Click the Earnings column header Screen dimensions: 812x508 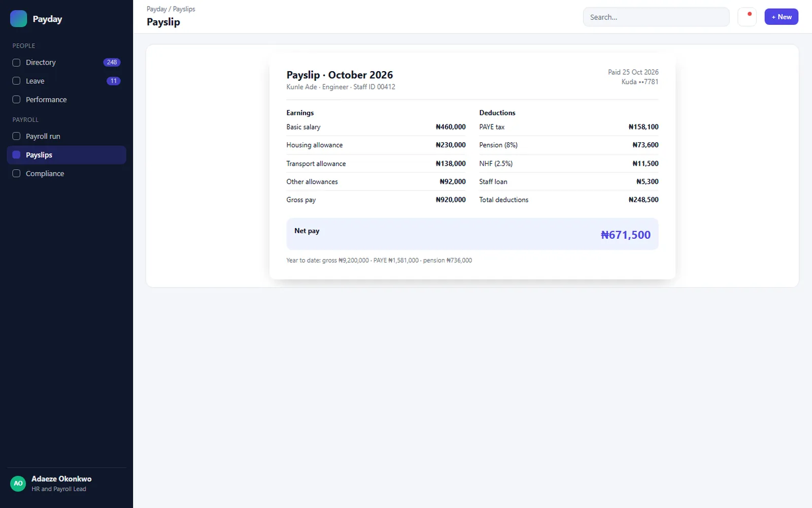[300, 113]
